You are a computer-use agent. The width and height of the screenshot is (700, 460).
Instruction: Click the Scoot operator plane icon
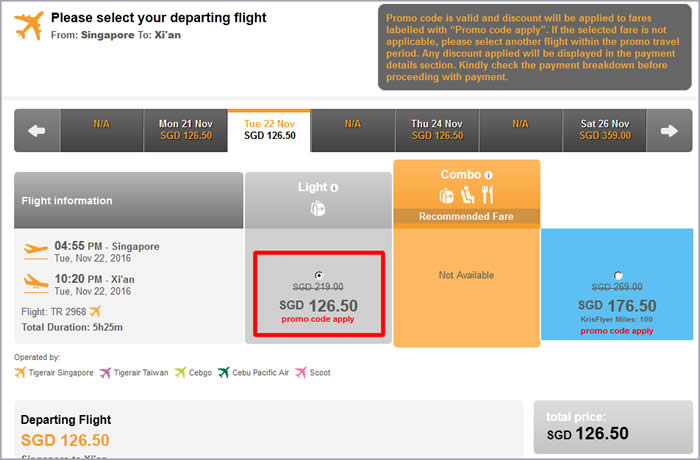tap(301, 372)
